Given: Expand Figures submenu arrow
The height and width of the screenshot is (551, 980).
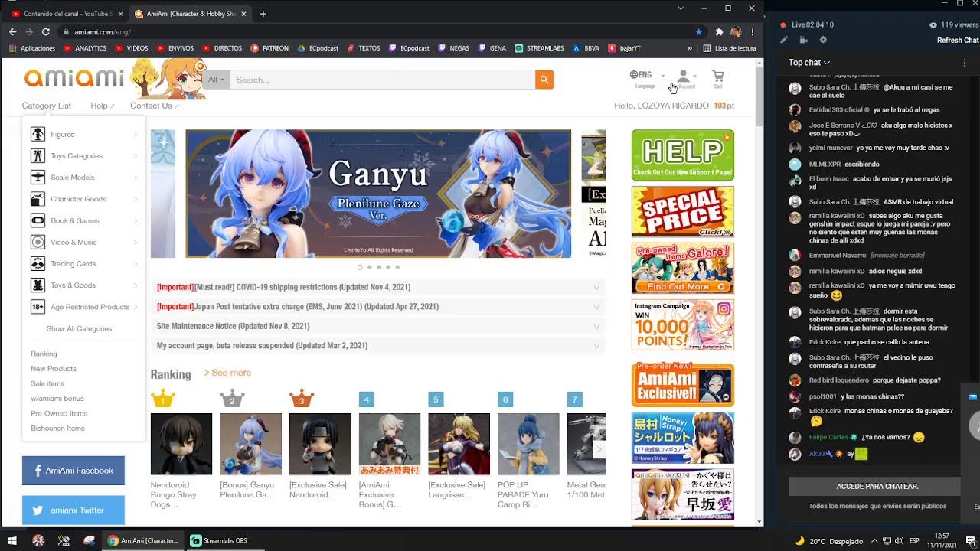Looking at the screenshot, I should click(136, 135).
